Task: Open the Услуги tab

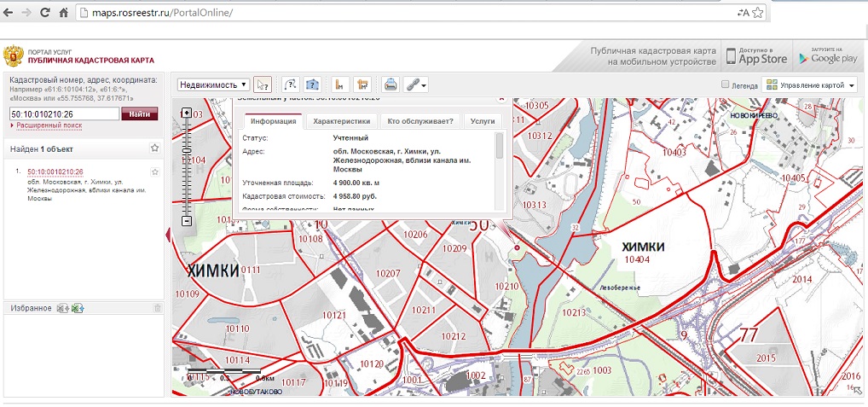Action: (x=483, y=121)
